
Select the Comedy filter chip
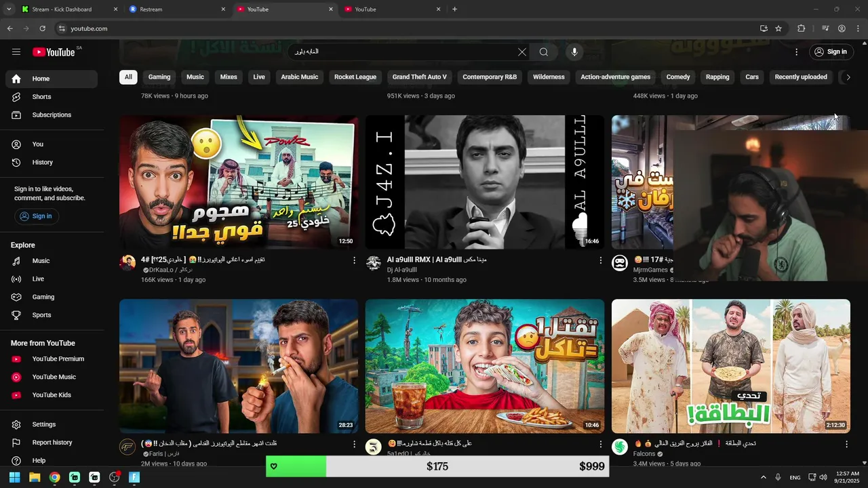click(678, 77)
